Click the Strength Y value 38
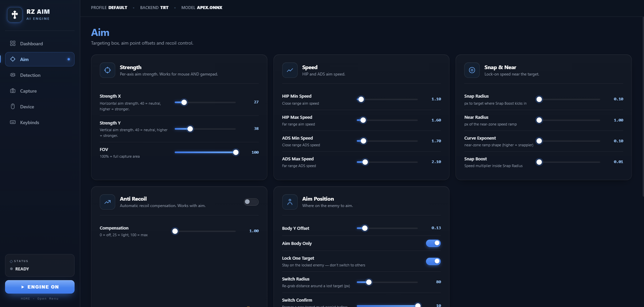 (256, 129)
